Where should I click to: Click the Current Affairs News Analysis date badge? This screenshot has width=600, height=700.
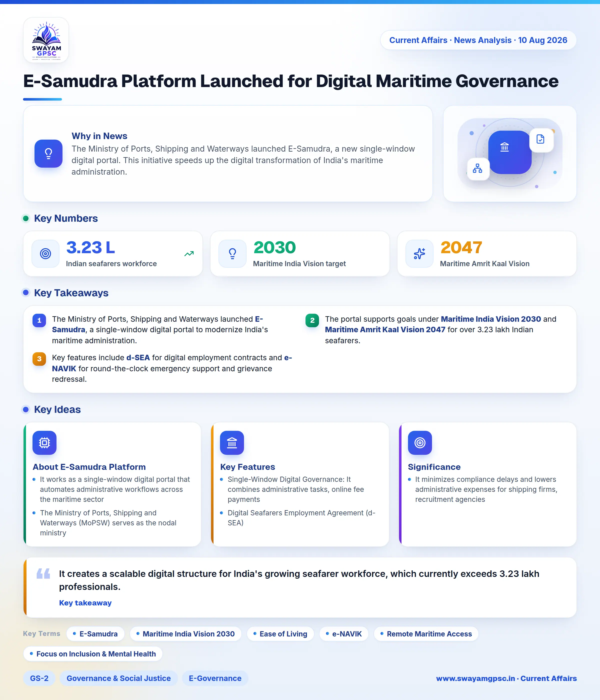pos(478,40)
